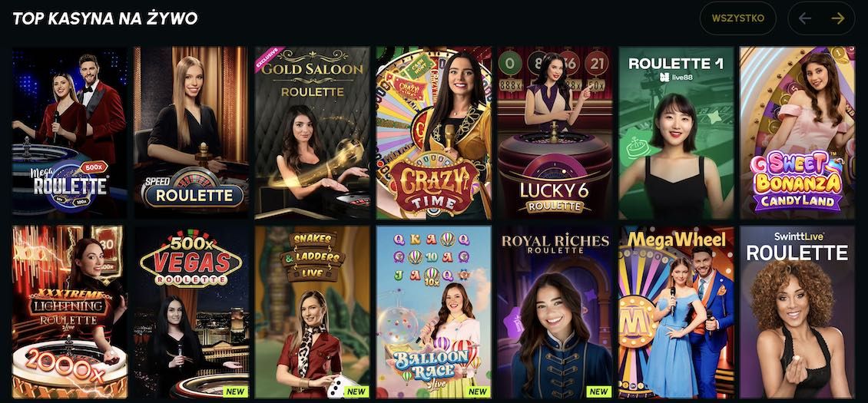Image resolution: width=868 pixels, height=403 pixels.
Task: Click the TOP KASYNA NA ŻYWO heading
Action: click(x=105, y=18)
